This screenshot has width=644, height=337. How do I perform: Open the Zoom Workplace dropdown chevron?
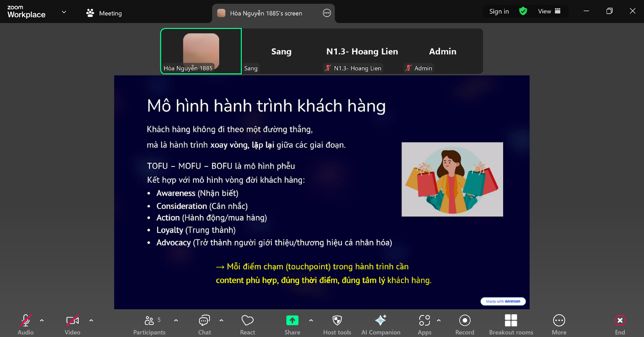[x=64, y=12]
